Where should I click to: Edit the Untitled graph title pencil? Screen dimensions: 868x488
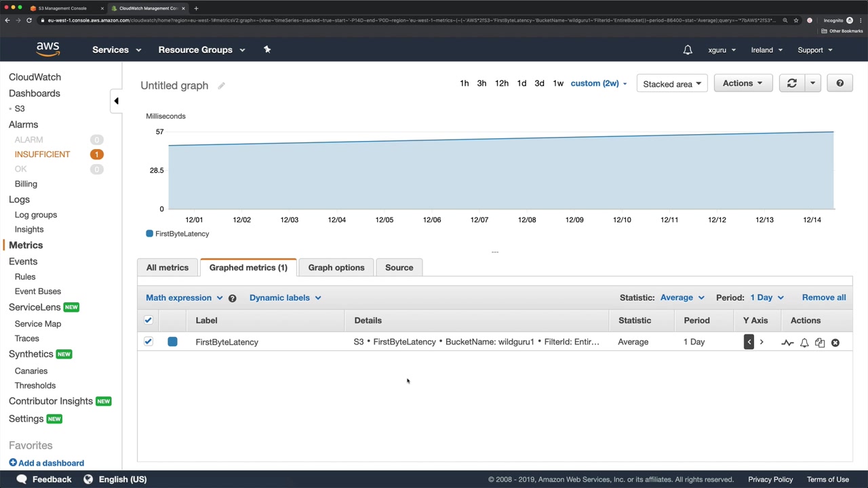[x=221, y=85]
